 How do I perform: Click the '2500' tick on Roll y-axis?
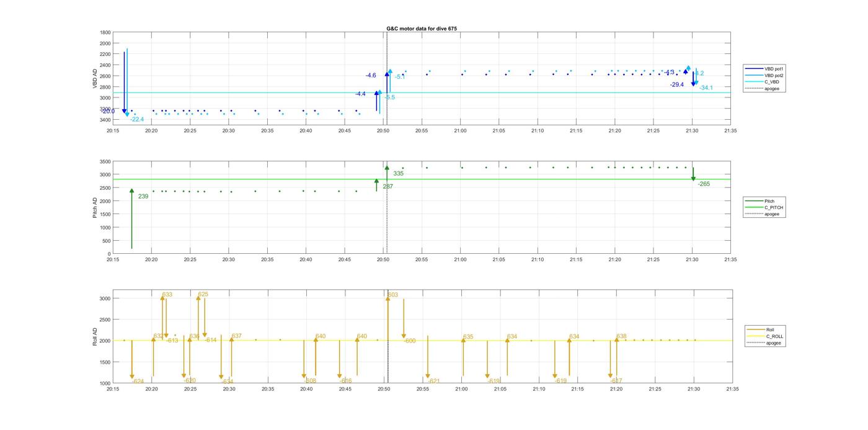[x=105, y=320]
